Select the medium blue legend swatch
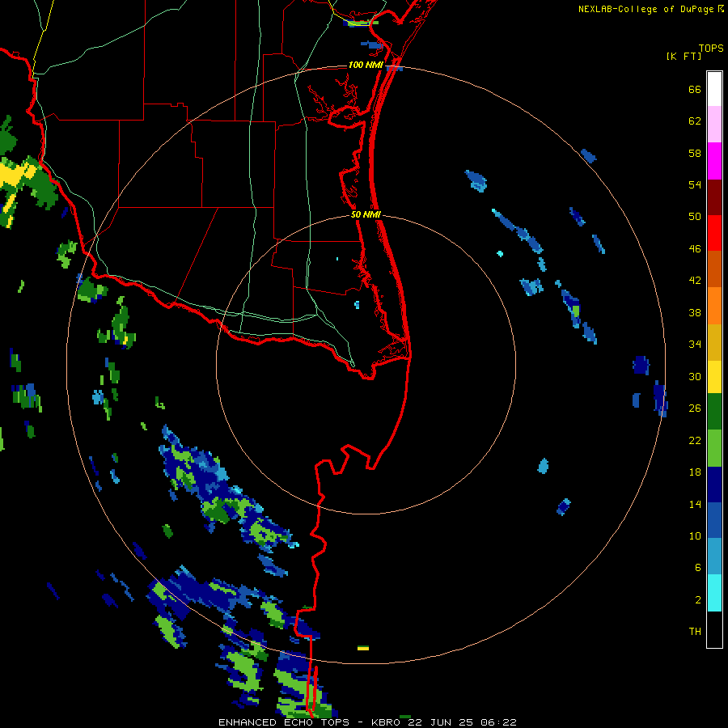Image resolution: width=728 pixels, height=728 pixels. tap(714, 520)
